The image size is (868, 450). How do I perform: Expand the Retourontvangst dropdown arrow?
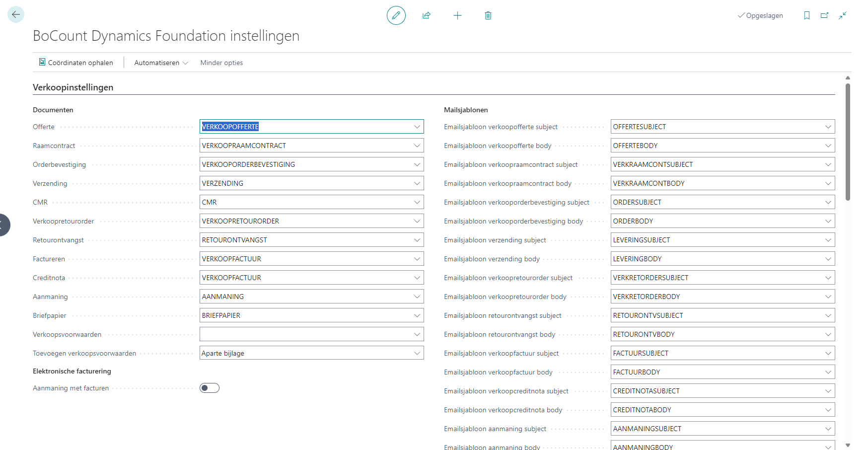(x=417, y=240)
